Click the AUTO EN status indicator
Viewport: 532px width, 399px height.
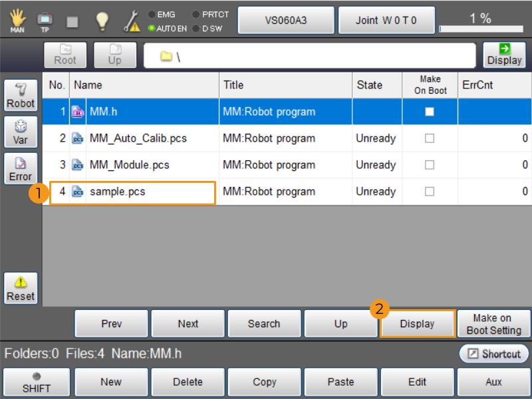(x=168, y=29)
